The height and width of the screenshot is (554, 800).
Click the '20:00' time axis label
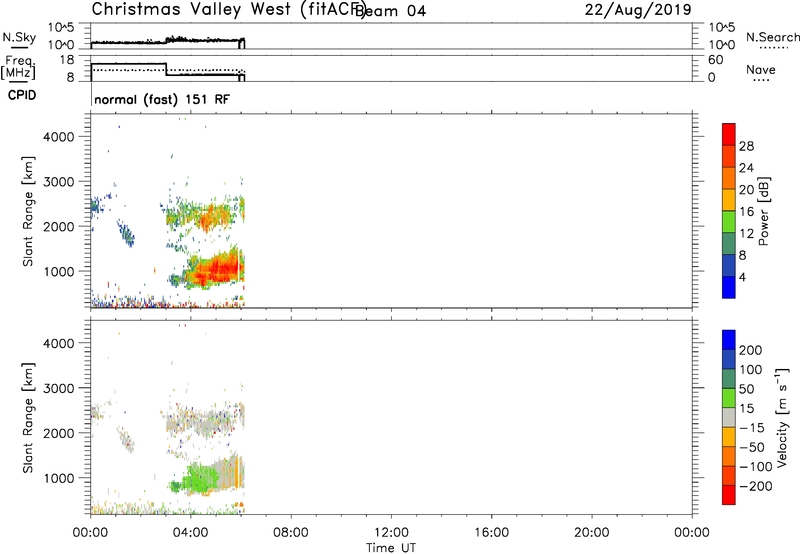pos(591,533)
